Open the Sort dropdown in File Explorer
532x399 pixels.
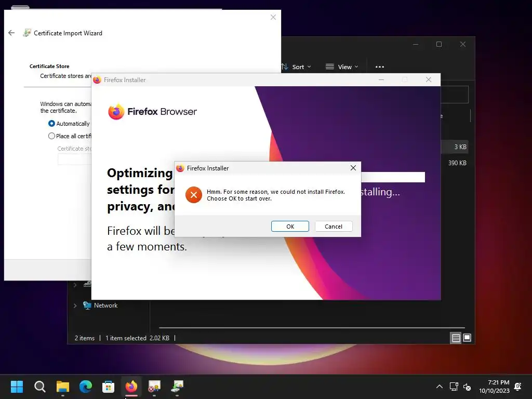click(296, 67)
